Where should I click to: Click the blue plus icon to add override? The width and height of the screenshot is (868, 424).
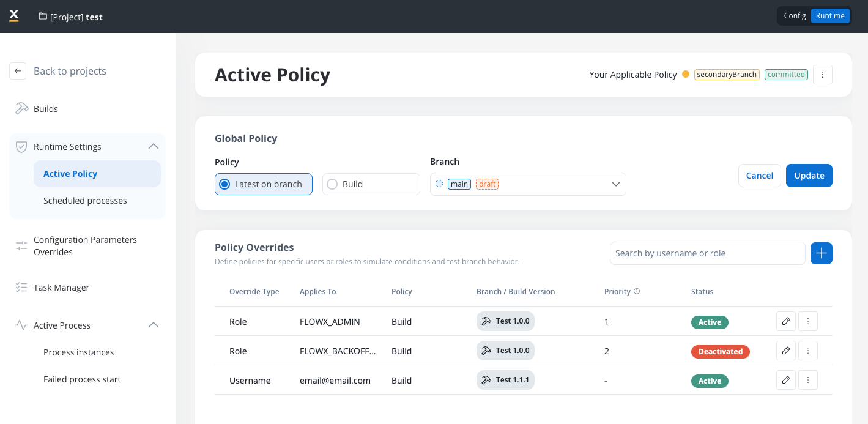coord(821,253)
